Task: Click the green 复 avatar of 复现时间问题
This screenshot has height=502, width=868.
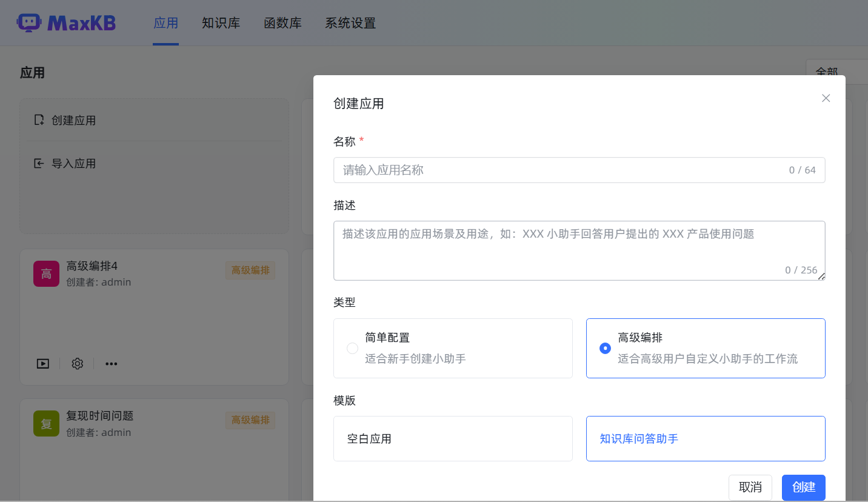Action: coord(46,424)
